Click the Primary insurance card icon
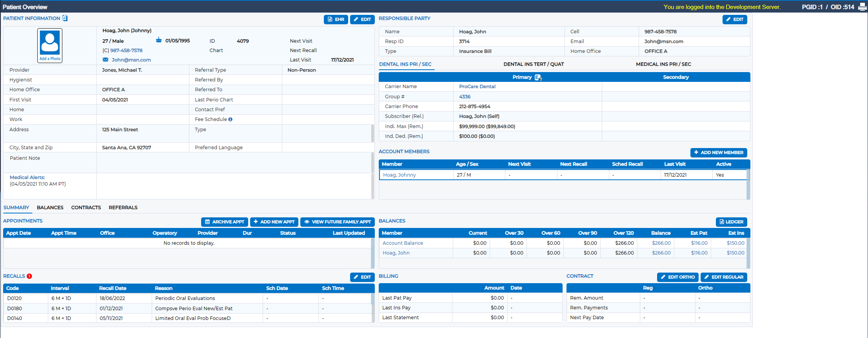The height and width of the screenshot is (338, 868). [x=538, y=78]
